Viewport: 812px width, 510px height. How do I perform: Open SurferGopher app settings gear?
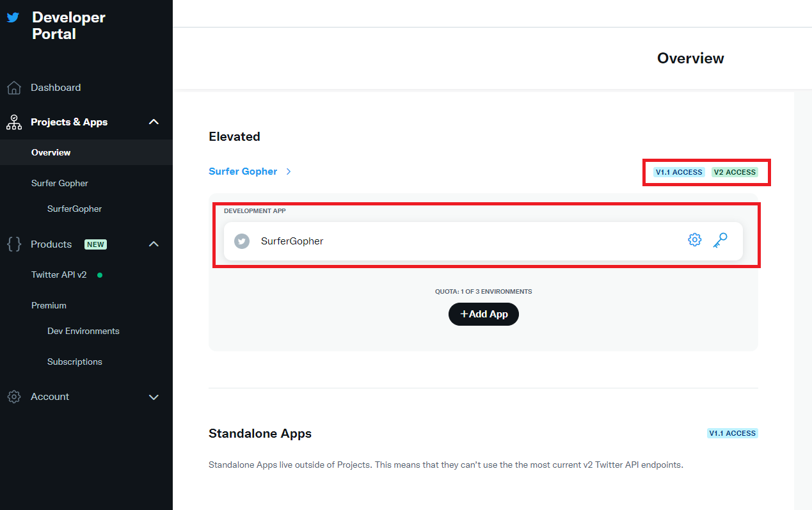pos(694,240)
